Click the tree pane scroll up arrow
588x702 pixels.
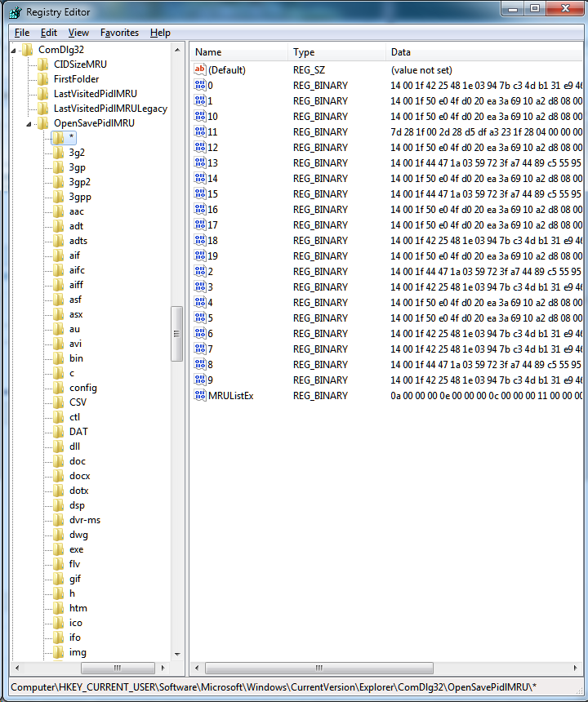point(177,50)
